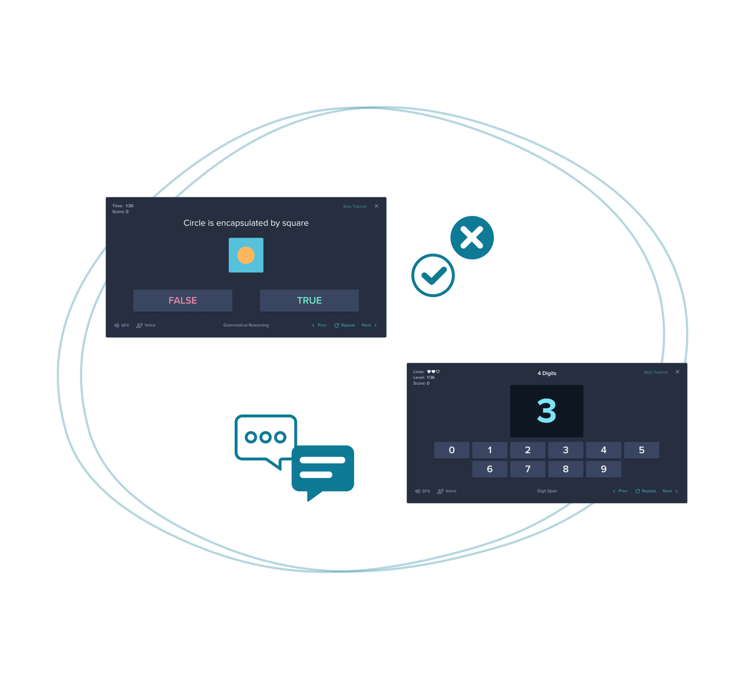
Task: Toggle SFX audio in Digit Span
Action: [x=424, y=491]
